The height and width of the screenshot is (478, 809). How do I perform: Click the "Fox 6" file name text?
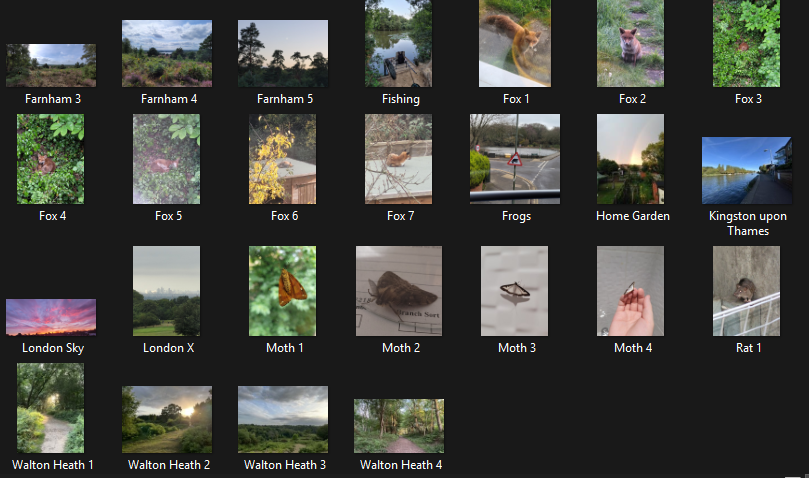tap(285, 216)
